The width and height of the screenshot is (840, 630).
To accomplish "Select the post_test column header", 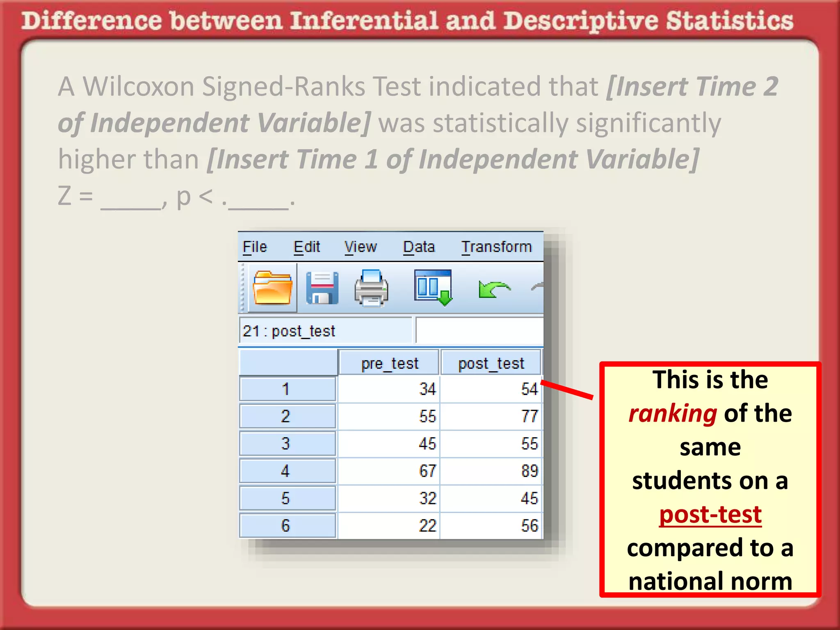I will pyautogui.click(x=491, y=363).
